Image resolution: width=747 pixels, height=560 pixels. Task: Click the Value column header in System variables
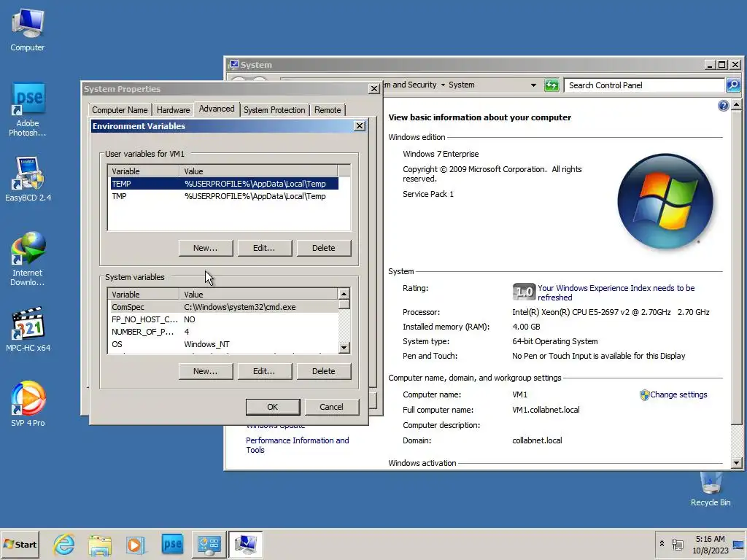(x=258, y=295)
